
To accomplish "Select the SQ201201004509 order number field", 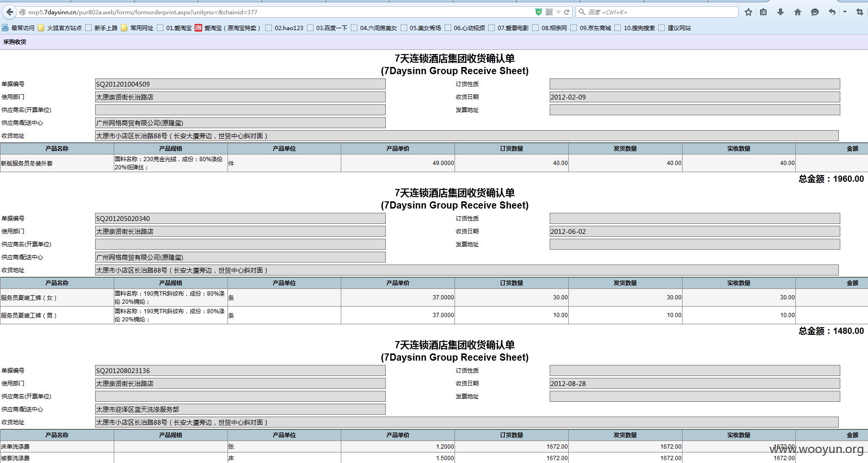I will [240, 84].
